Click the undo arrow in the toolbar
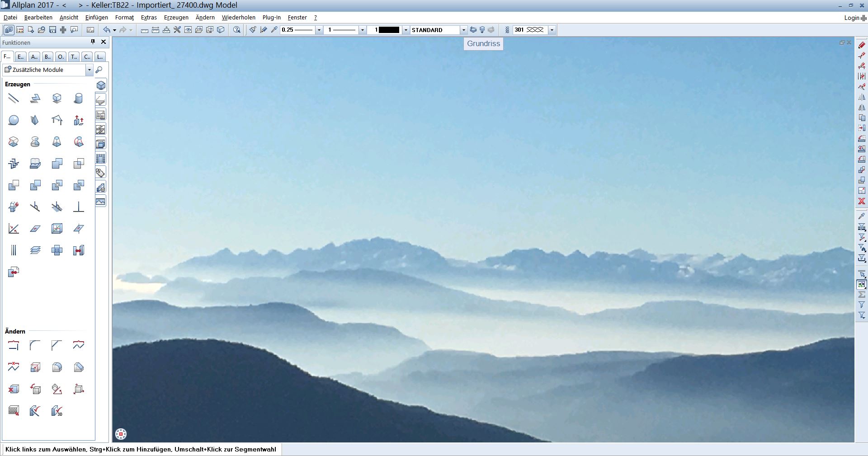The height and width of the screenshot is (456, 868). pos(107,30)
